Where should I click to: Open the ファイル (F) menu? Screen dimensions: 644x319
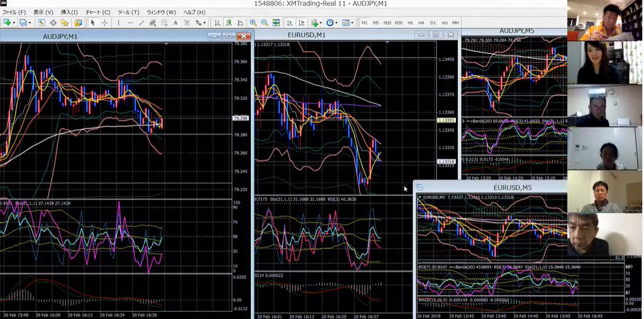click(x=14, y=13)
